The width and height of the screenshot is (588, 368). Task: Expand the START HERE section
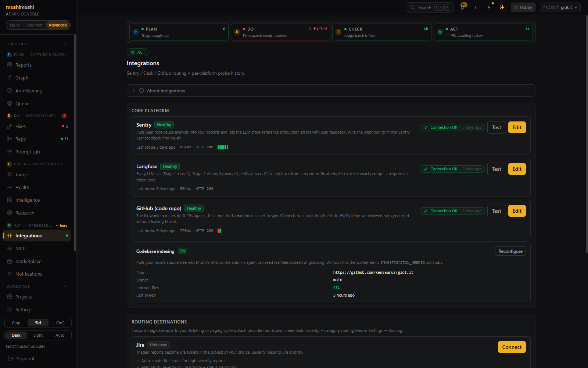click(37, 44)
